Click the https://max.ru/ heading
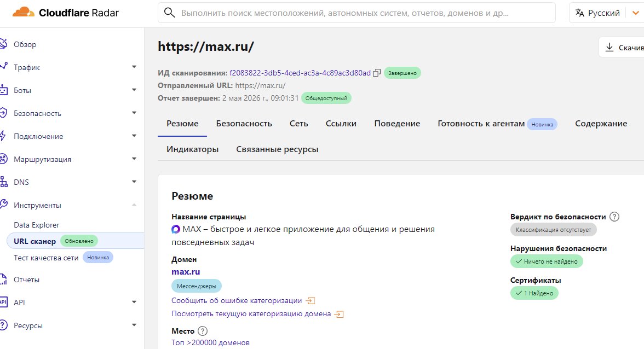 click(x=206, y=46)
